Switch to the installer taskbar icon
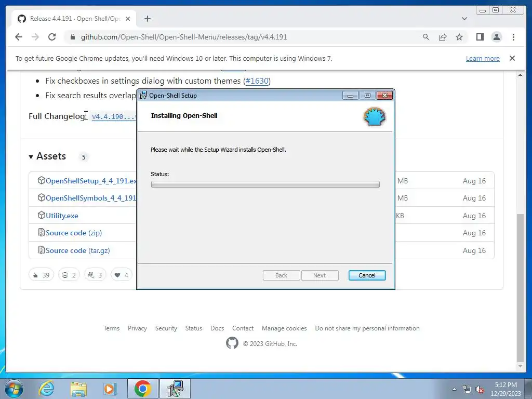Image resolution: width=532 pixels, height=399 pixels. [175, 389]
